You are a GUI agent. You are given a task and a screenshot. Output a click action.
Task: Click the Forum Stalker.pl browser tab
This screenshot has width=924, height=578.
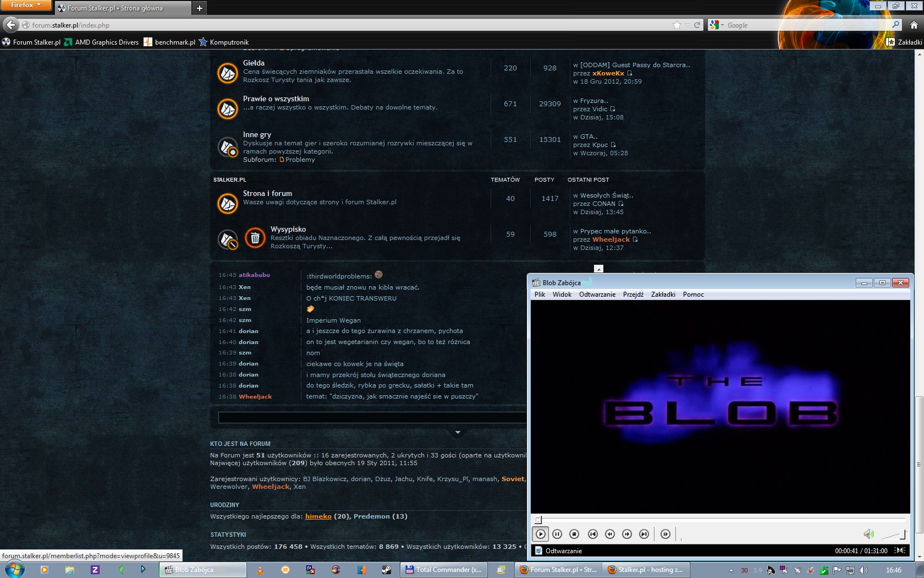point(123,8)
